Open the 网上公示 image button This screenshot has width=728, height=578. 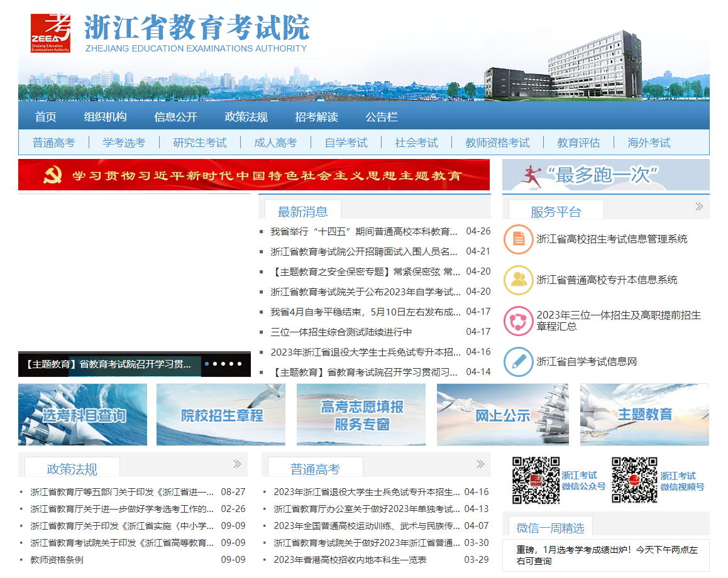(503, 414)
